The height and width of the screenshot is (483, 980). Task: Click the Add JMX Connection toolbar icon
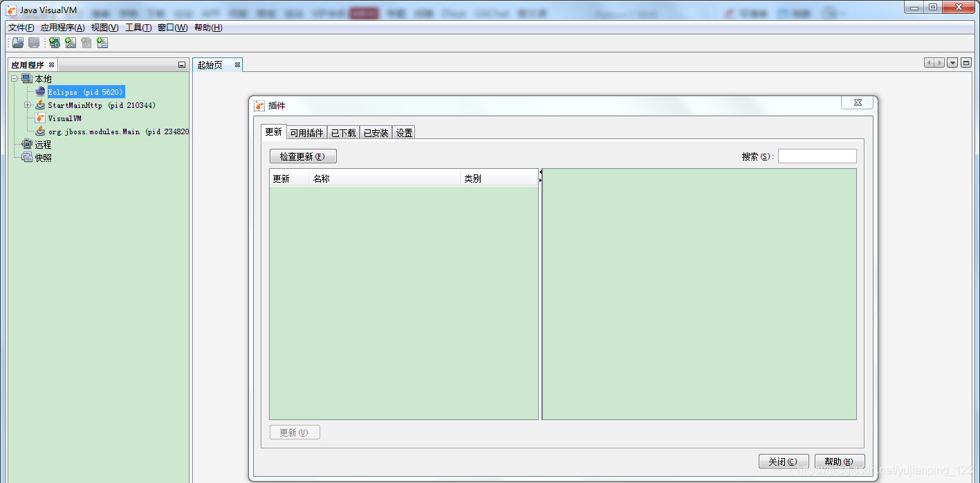tap(71, 43)
